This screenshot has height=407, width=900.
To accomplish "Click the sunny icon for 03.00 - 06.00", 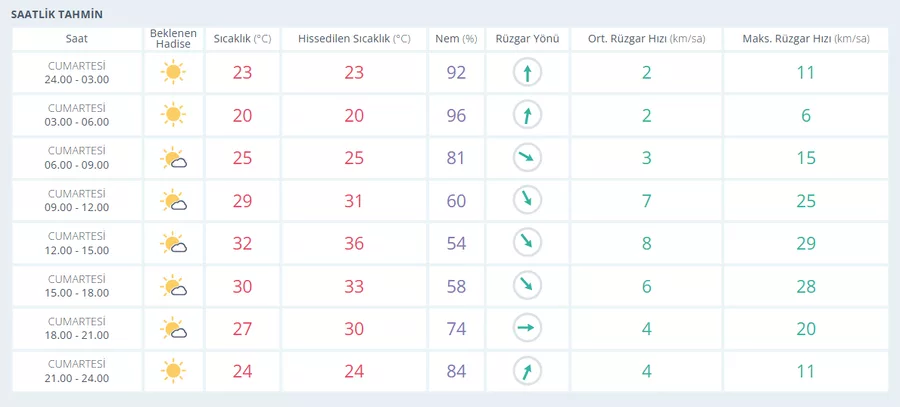I will point(173,115).
